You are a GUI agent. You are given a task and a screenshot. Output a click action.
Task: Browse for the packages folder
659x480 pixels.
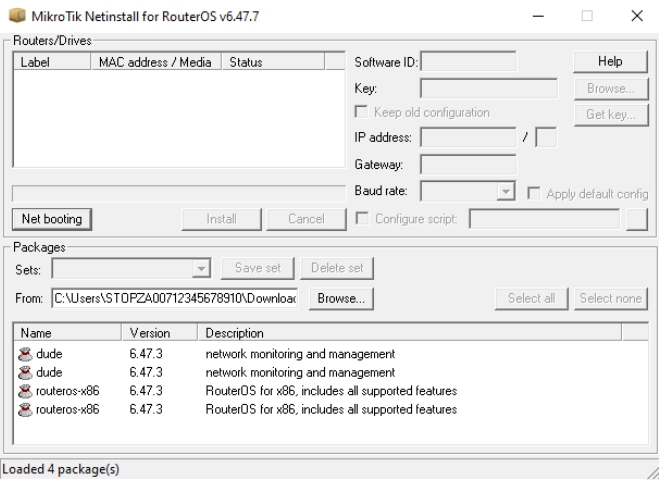[341, 299]
